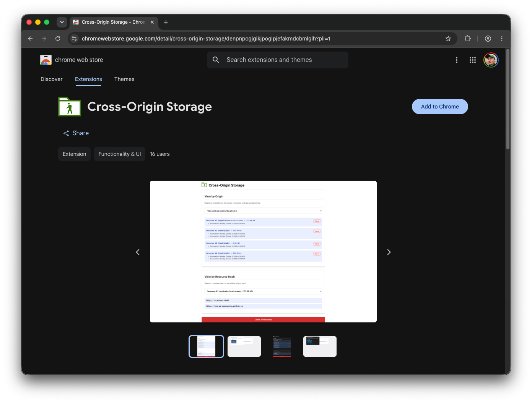View site information icon in address bar
532x403 pixels.
(75, 39)
